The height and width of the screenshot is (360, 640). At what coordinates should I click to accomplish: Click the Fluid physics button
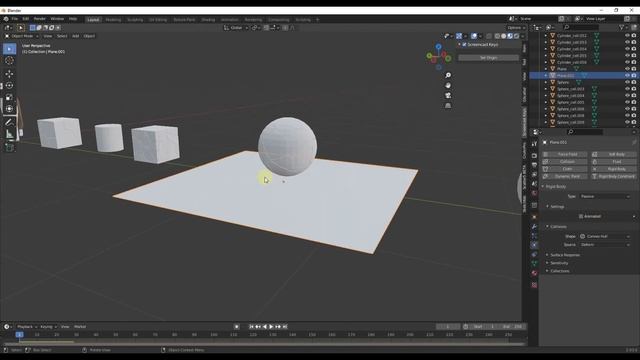[x=613, y=162]
